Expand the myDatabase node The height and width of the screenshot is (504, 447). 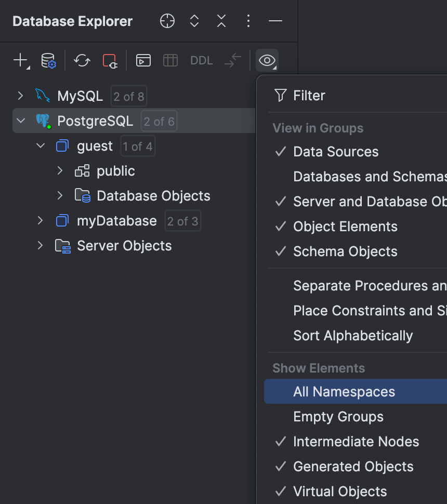tap(41, 220)
